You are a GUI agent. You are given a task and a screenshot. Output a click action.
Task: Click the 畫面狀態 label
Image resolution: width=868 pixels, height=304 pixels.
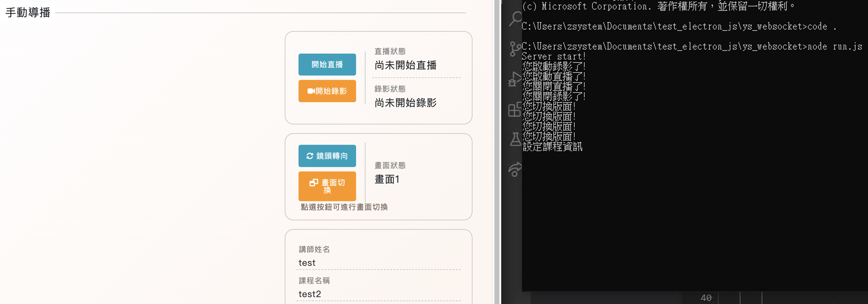click(390, 165)
